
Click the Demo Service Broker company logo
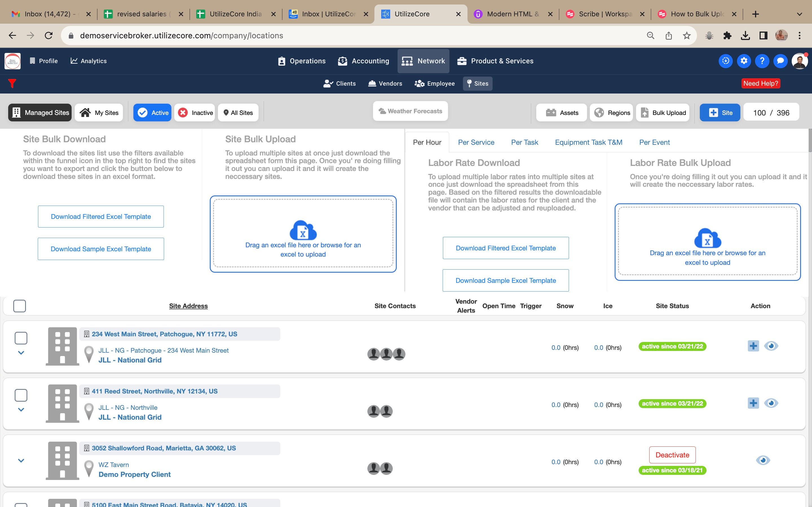tap(12, 61)
